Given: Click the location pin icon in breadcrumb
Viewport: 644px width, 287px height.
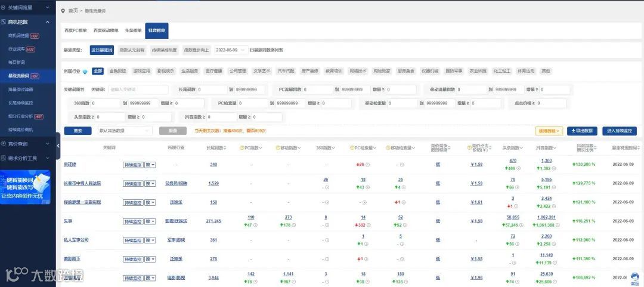Looking at the screenshot, I should tap(63, 11).
